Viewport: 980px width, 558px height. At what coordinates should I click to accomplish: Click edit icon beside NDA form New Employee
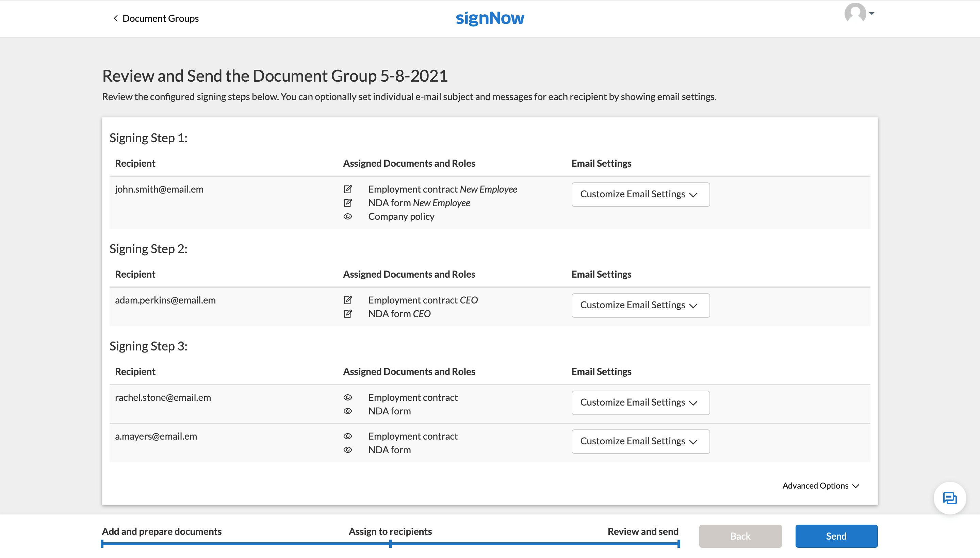click(x=348, y=203)
